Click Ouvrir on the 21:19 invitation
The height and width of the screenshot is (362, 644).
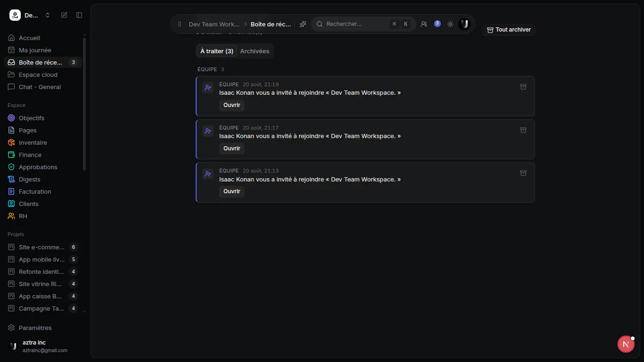click(x=231, y=105)
